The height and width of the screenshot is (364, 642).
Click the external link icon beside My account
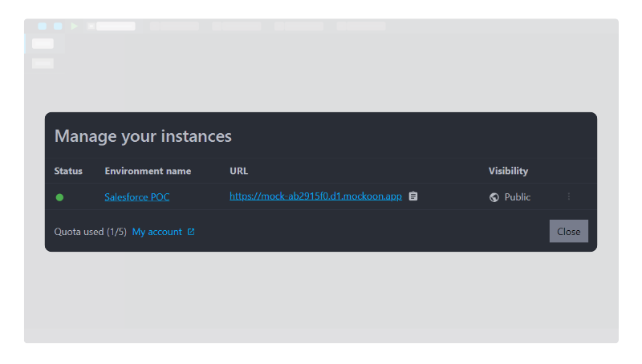191,232
